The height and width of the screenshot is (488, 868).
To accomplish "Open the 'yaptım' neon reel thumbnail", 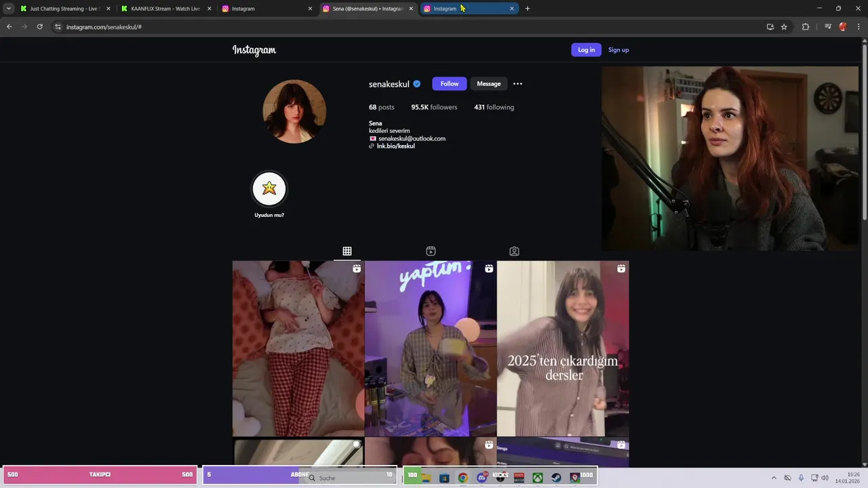I will coord(431,348).
